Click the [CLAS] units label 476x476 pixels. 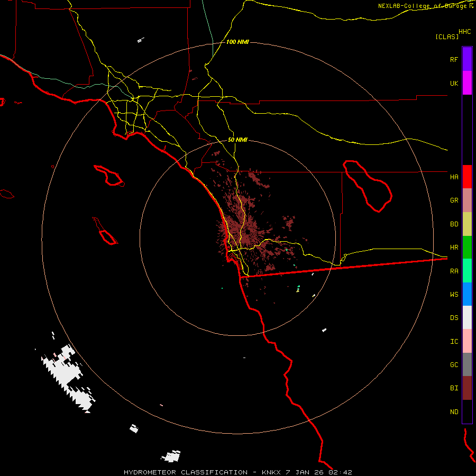pyautogui.click(x=447, y=36)
